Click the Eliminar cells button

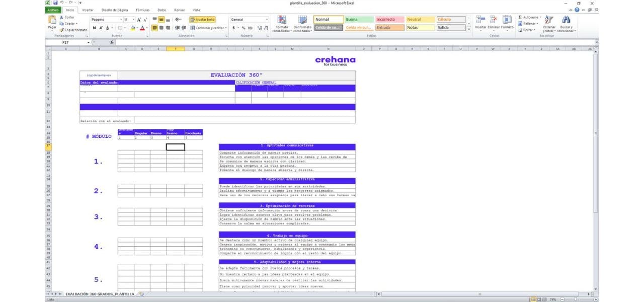pyautogui.click(x=494, y=19)
